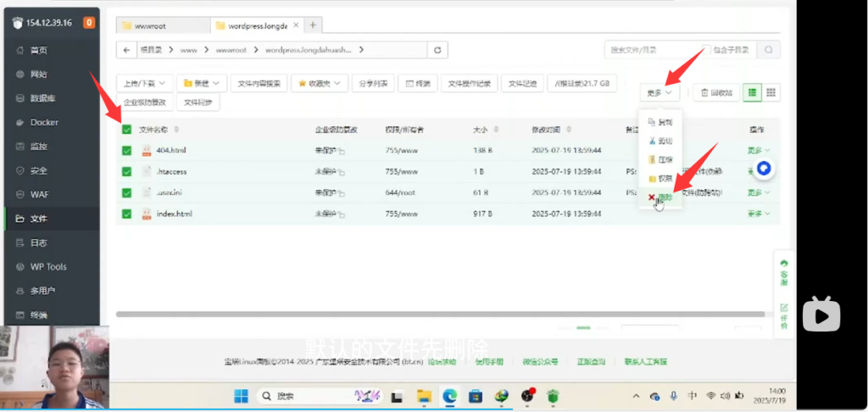Choose 权限 permissions from batch menu
The image size is (868, 412).
click(x=660, y=178)
